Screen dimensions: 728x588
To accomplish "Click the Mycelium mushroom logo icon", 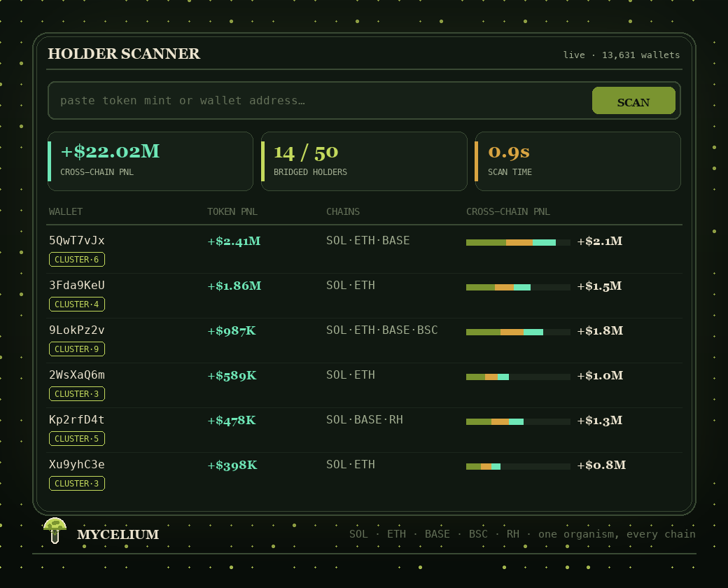I will click(x=55, y=531).
